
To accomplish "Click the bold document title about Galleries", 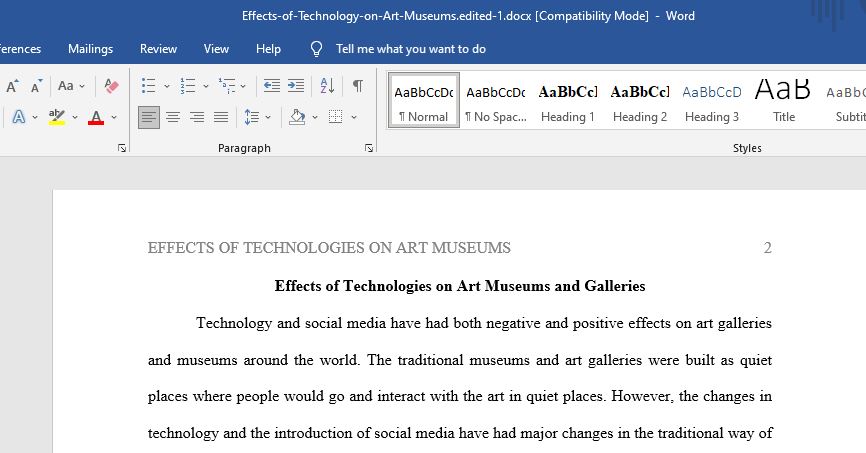I will point(460,286).
